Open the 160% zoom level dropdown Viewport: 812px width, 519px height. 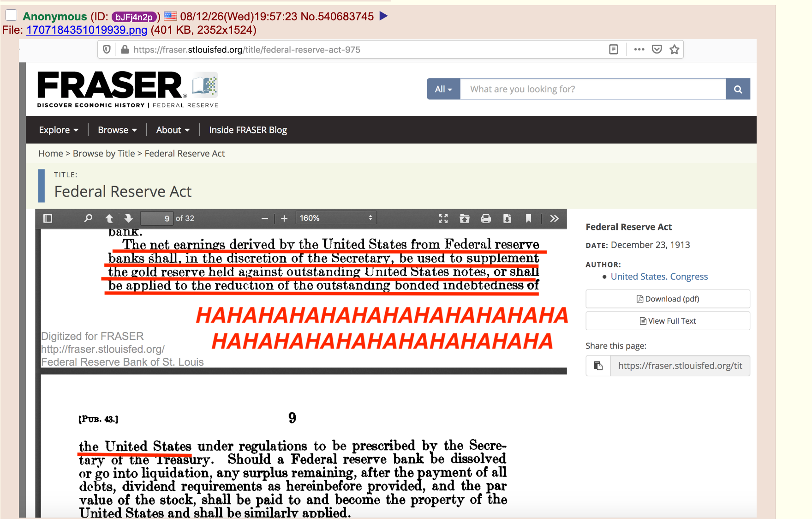click(336, 218)
